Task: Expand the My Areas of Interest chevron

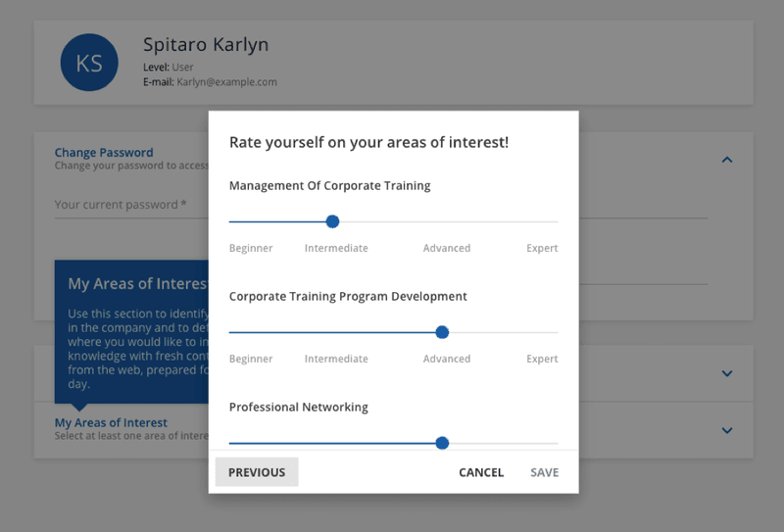Action: (727, 430)
